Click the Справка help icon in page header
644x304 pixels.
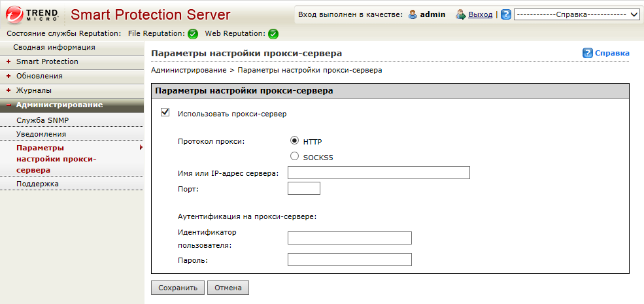(588, 53)
